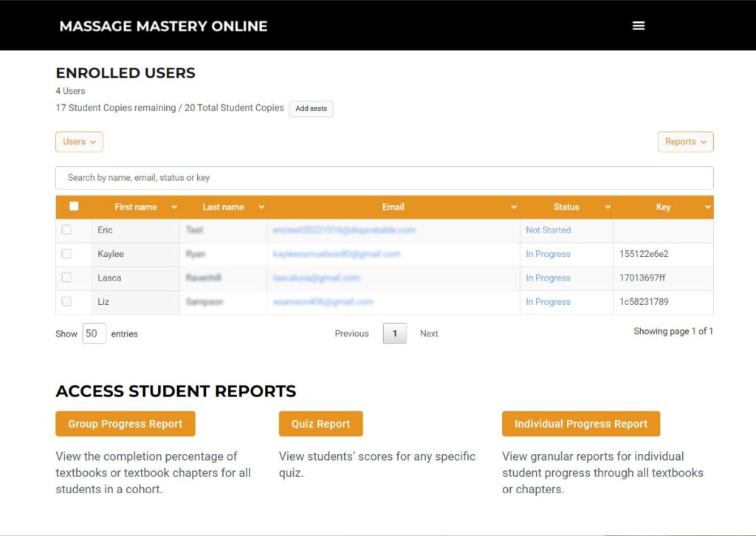
Task: Click Lasca's In Progress status link
Action: pyautogui.click(x=548, y=278)
